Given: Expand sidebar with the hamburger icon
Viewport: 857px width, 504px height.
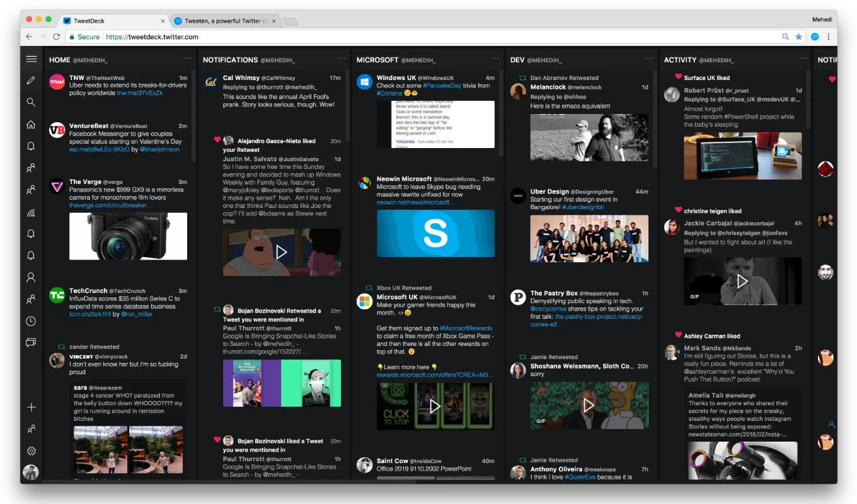Looking at the screenshot, I should tap(31, 59).
